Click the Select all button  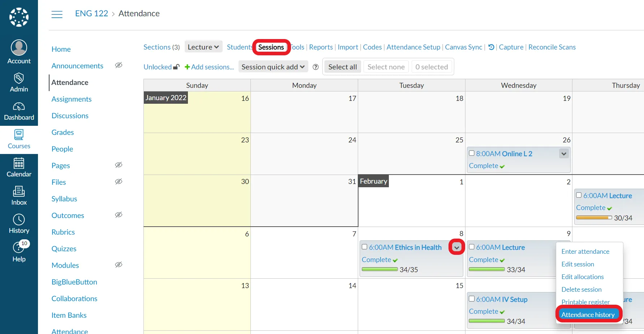(343, 67)
